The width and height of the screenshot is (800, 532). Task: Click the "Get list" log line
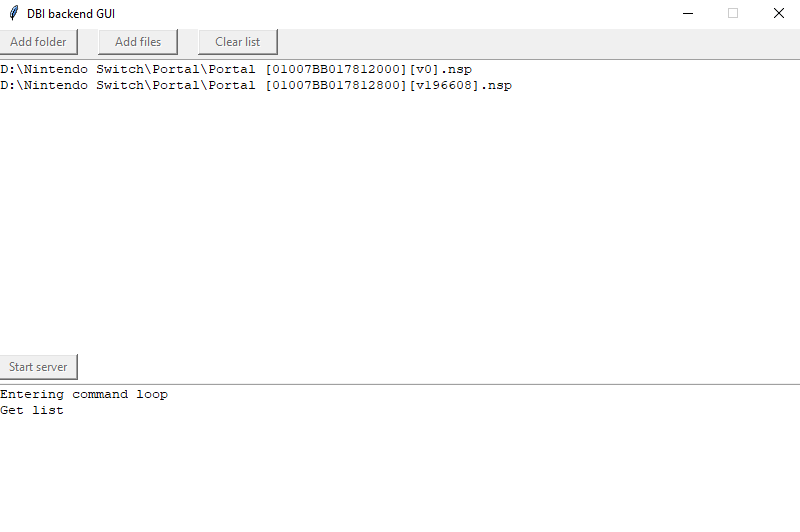pyautogui.click(x=32, y=410)
